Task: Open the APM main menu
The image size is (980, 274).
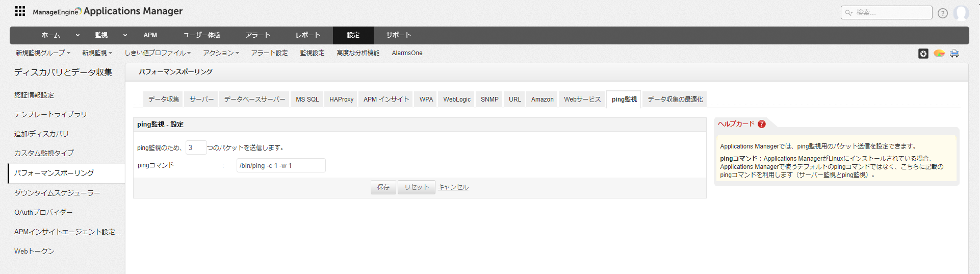Action: pos(150,35)
